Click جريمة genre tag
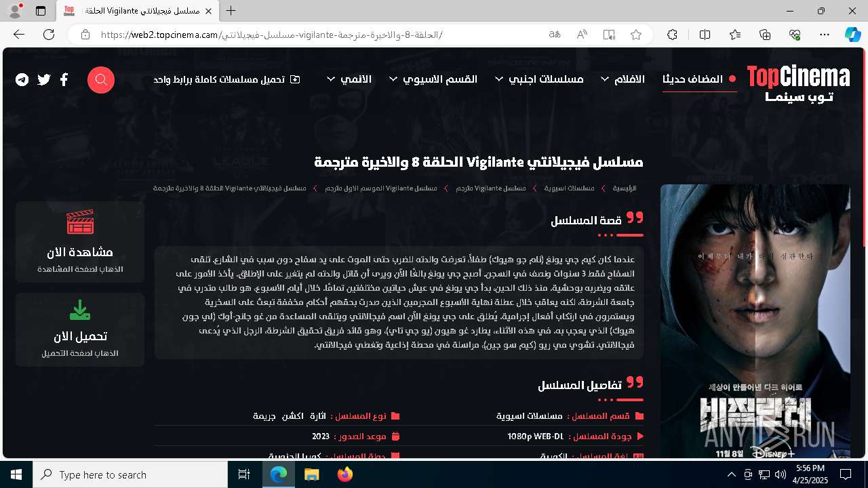 264,416
